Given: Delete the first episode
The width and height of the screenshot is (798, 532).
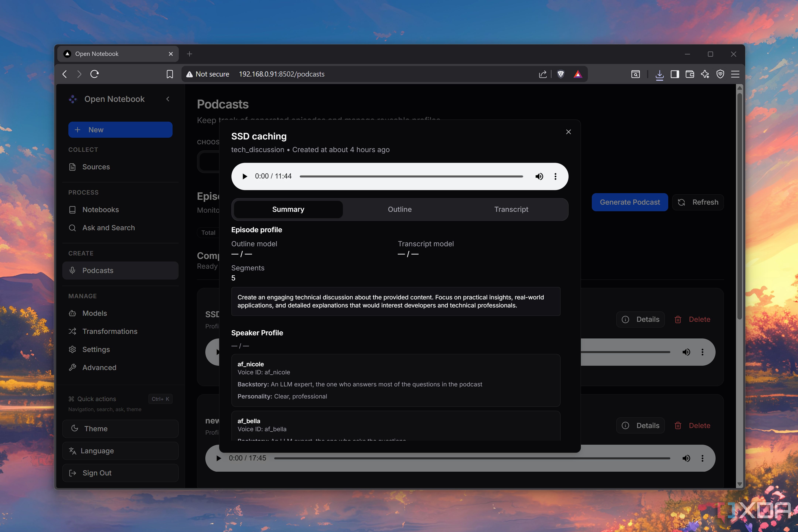Looking at the screenshot, I should [693, 319].
